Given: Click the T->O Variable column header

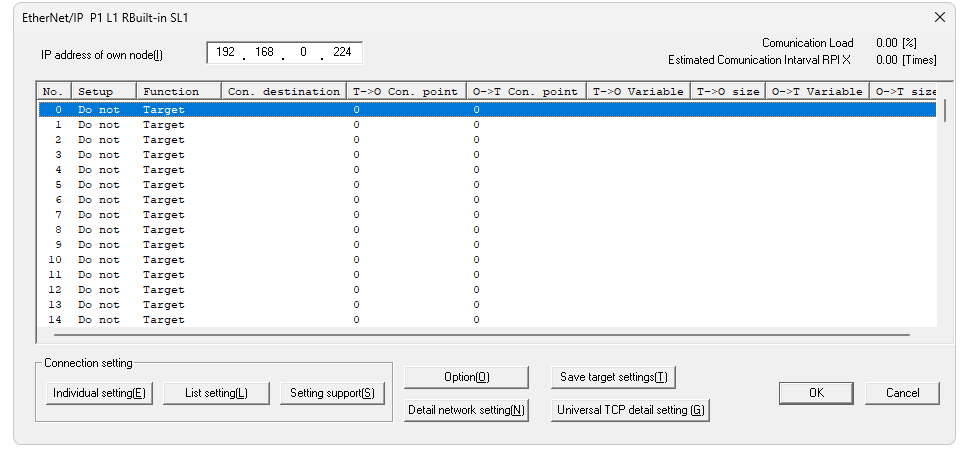Looking at the screenshot, I should click(x=637, y=91).
